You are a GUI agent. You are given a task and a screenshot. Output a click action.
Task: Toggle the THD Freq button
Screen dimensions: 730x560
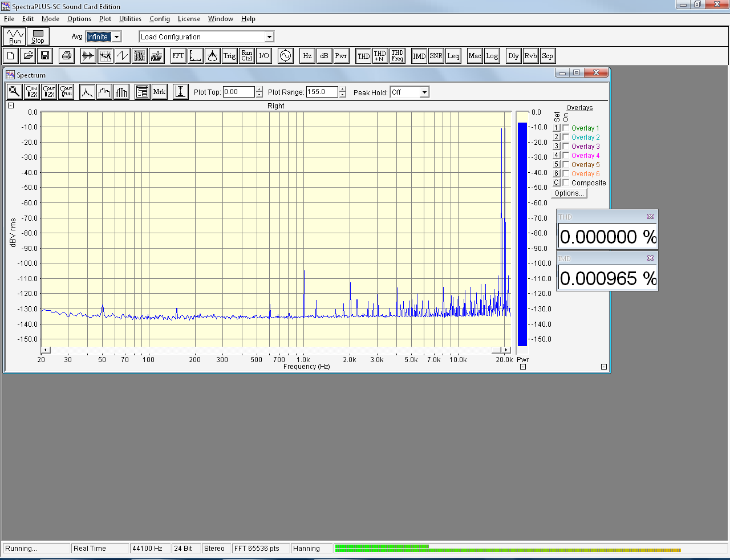(x=398, y=56)
